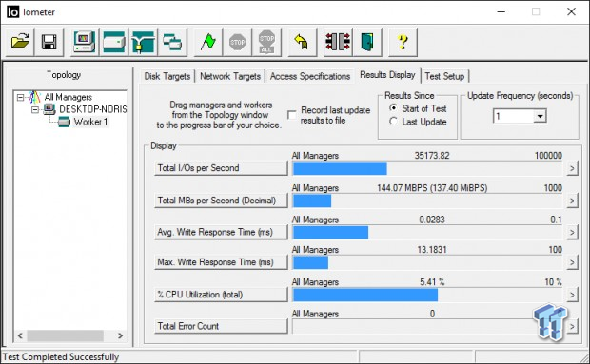Click Test Completed Successfully status text

coord(61,356)
